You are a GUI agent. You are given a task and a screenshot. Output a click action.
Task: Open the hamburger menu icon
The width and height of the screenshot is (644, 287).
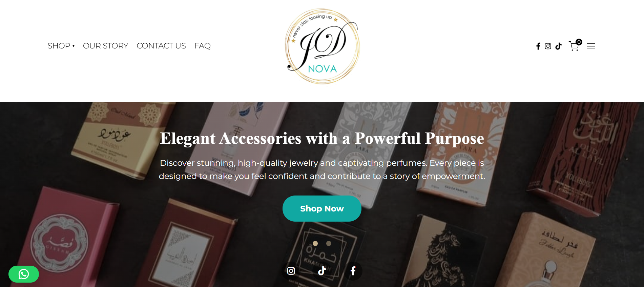click(591, 46)
